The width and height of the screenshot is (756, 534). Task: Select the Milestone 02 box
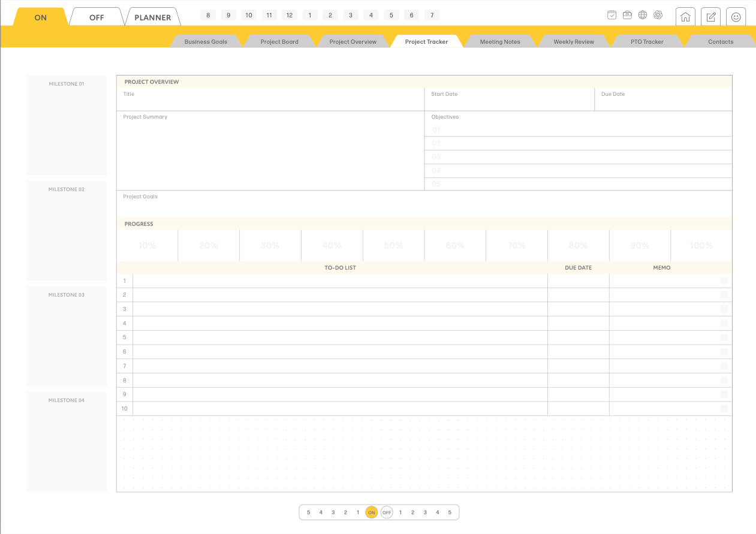[67, 231]
